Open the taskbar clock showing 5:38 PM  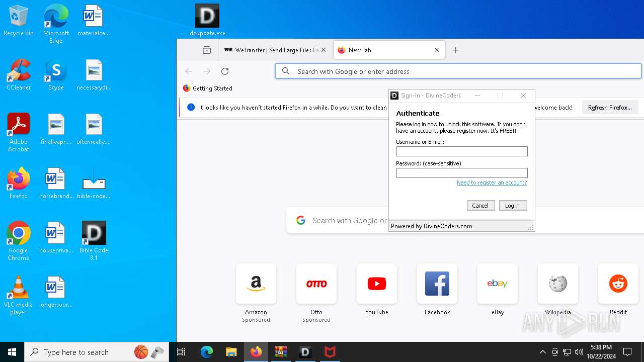tap(601, 352)
